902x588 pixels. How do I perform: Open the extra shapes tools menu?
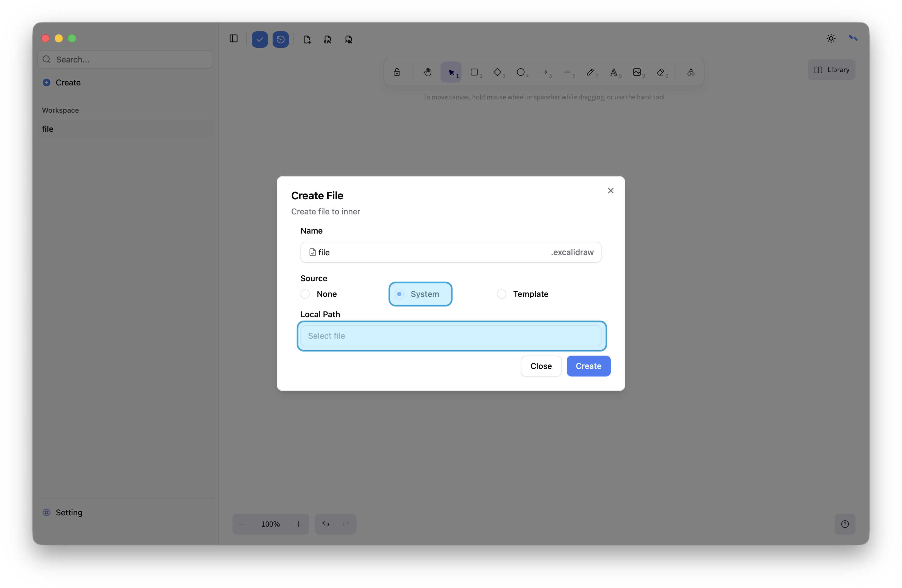click(690, 72)
